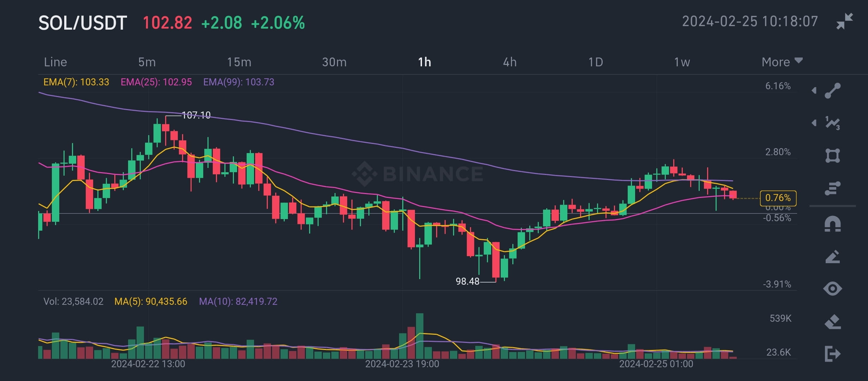Select the 4h candle interval
Screen dimensions: 868x381
click(x=509, y=62)
